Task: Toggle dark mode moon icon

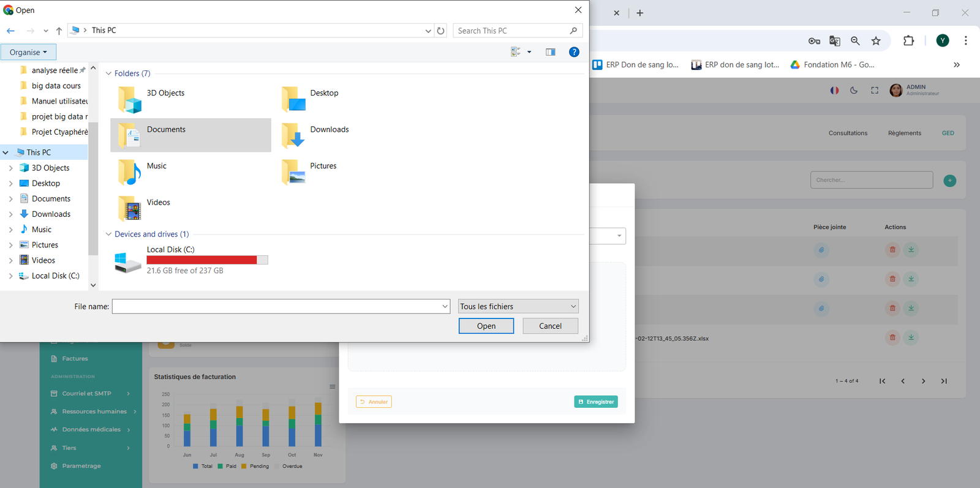Action: (854, 91)
